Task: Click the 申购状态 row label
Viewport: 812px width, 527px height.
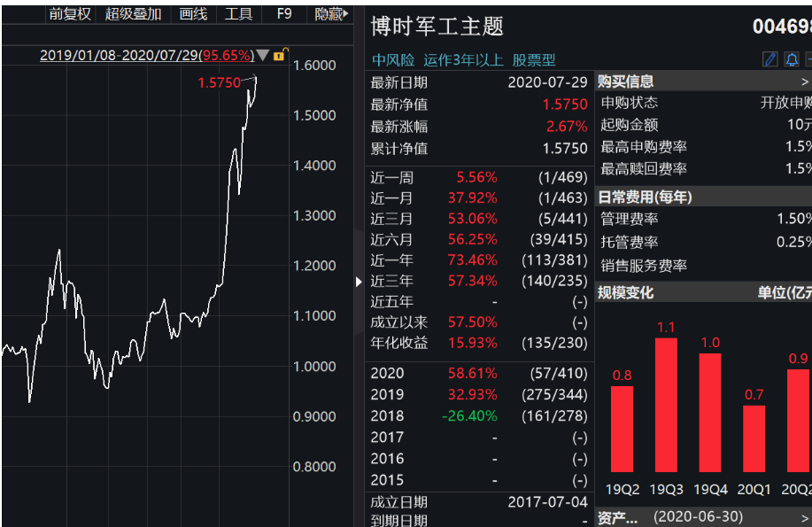Action: [630, 103]
